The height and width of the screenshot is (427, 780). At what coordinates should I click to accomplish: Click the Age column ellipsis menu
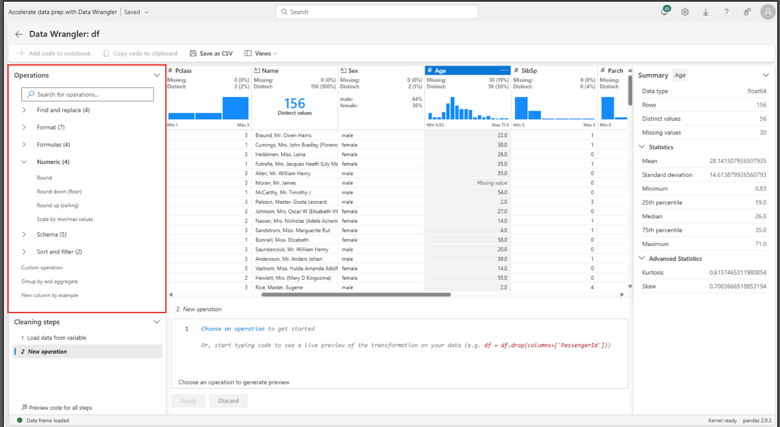pos(503,71)
